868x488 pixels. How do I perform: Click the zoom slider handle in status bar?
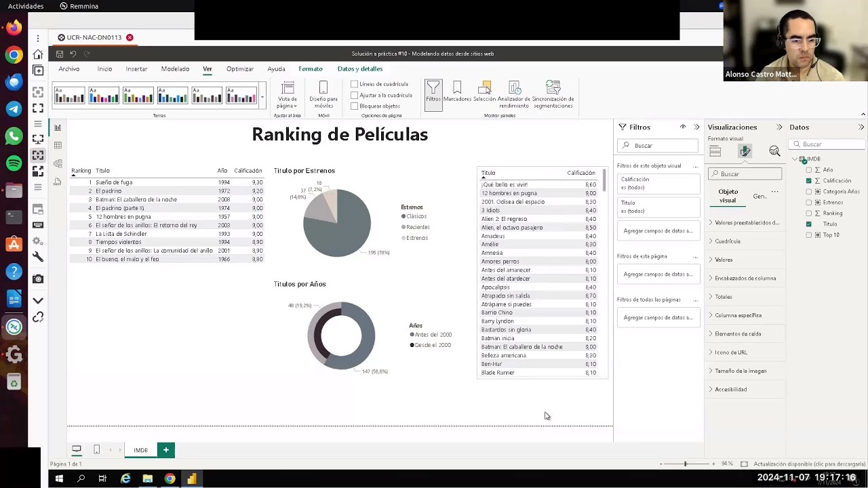pos(685,464)
